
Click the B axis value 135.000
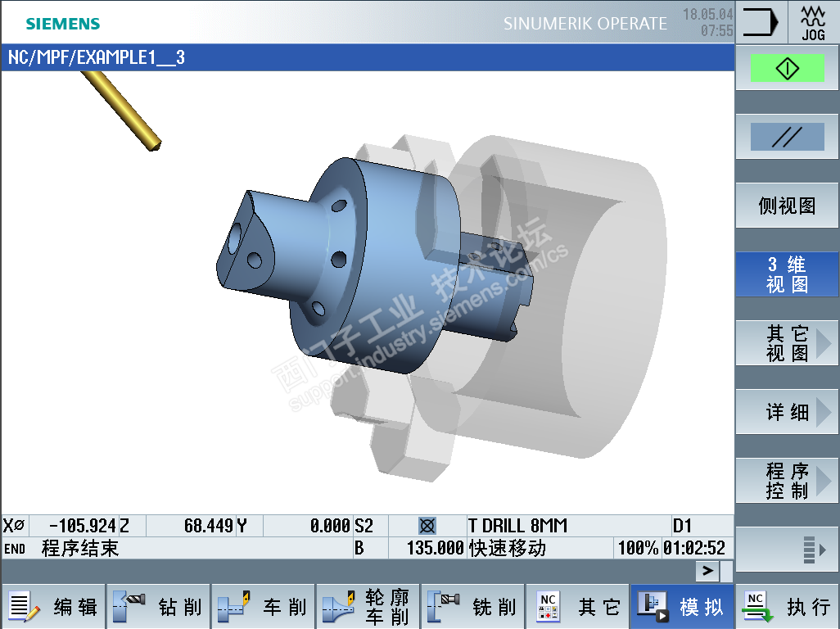pos(435,548)
